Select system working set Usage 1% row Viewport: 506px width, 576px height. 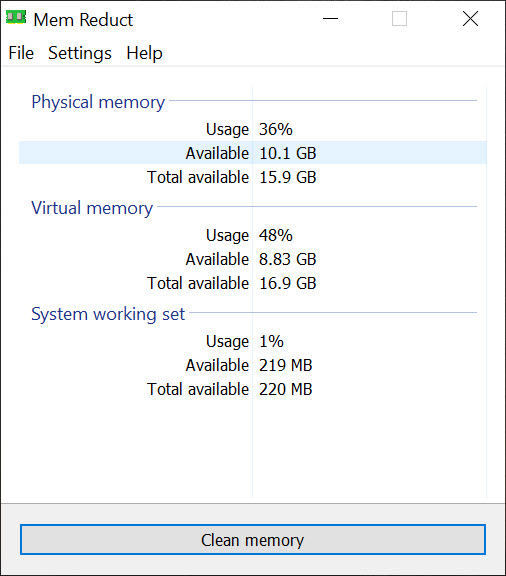[x=253, y=341]
